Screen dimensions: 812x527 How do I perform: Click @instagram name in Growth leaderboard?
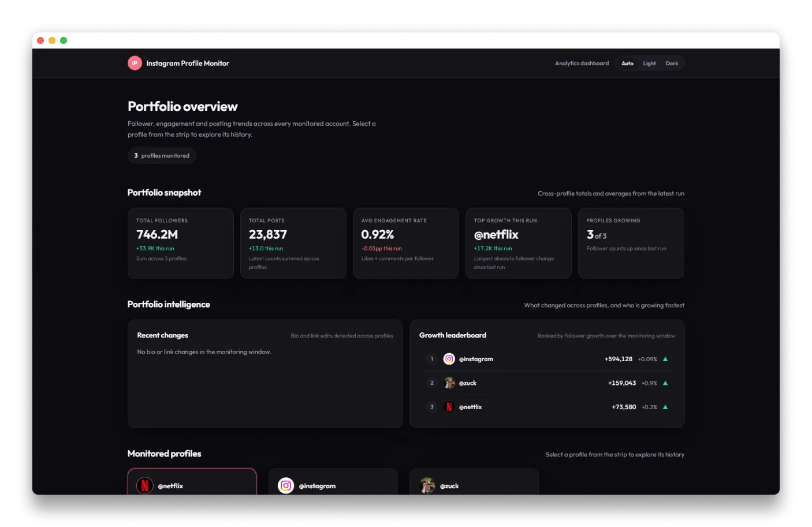pos(476,359)
